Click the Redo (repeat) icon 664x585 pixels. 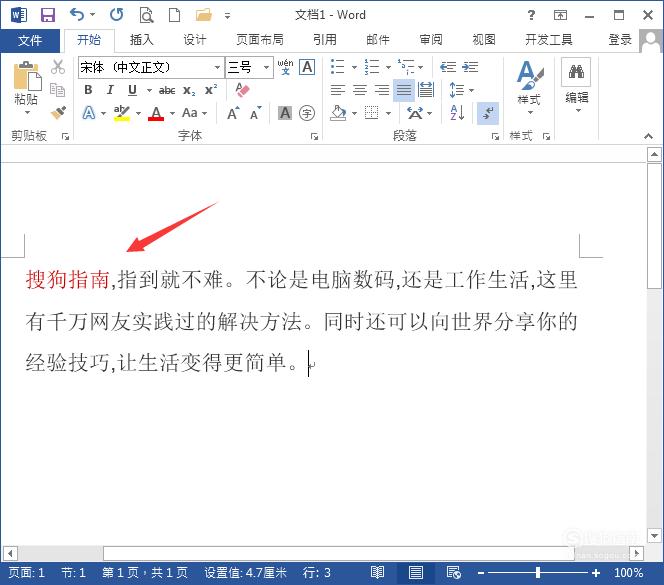coord(116,15)
